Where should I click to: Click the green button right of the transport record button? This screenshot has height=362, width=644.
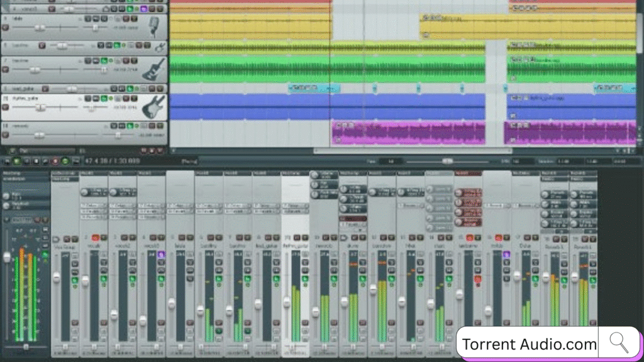click(65, 162)
